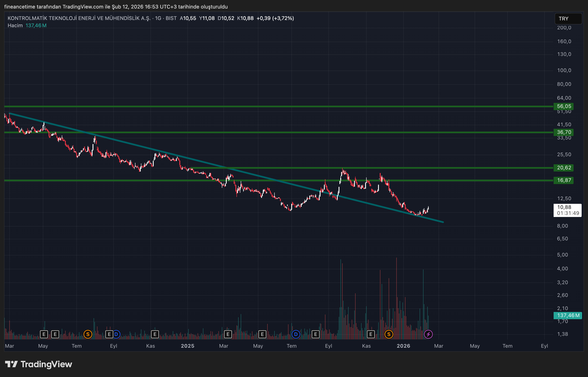Click the orange S marker near Tem 2024
Viewport: 588px width, 377px height.
[x=88, y=334]
